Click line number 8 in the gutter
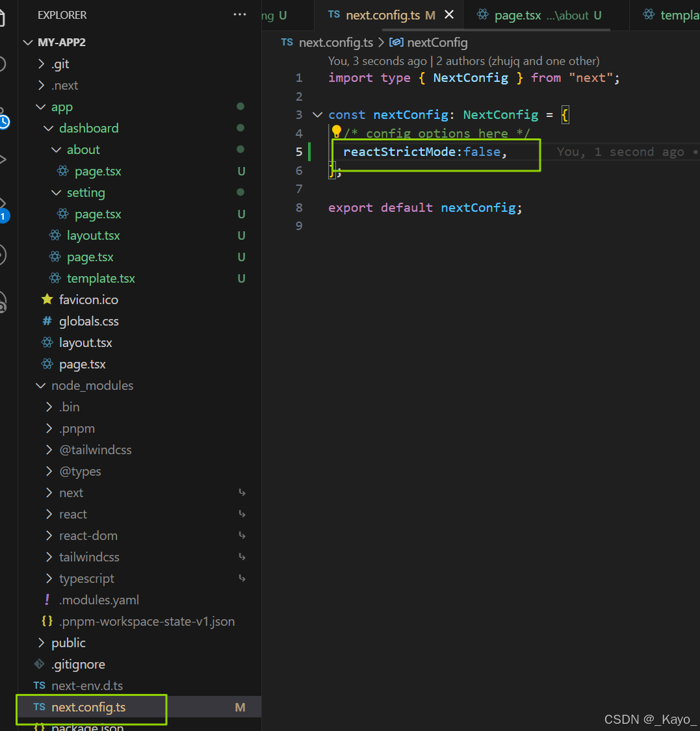700x731 pixels. 299,207
